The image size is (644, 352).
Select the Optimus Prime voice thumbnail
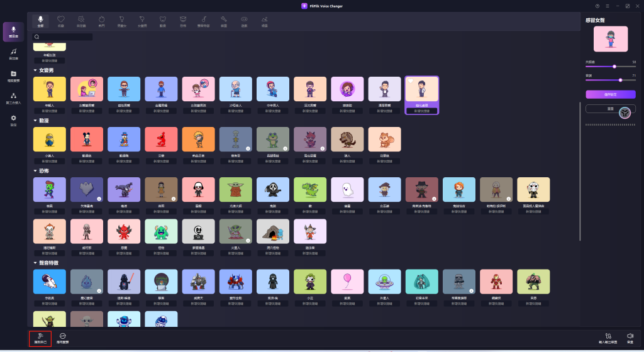pos(235,282)
